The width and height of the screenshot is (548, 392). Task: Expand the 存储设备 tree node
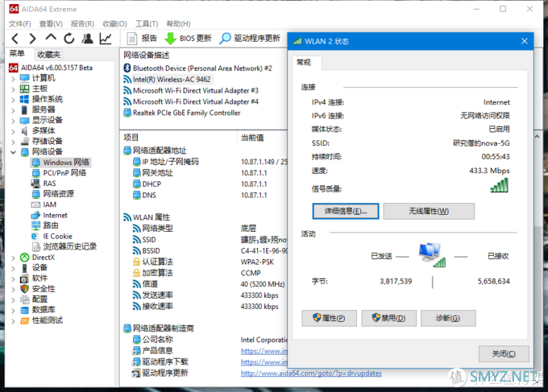tap(13, 142)
